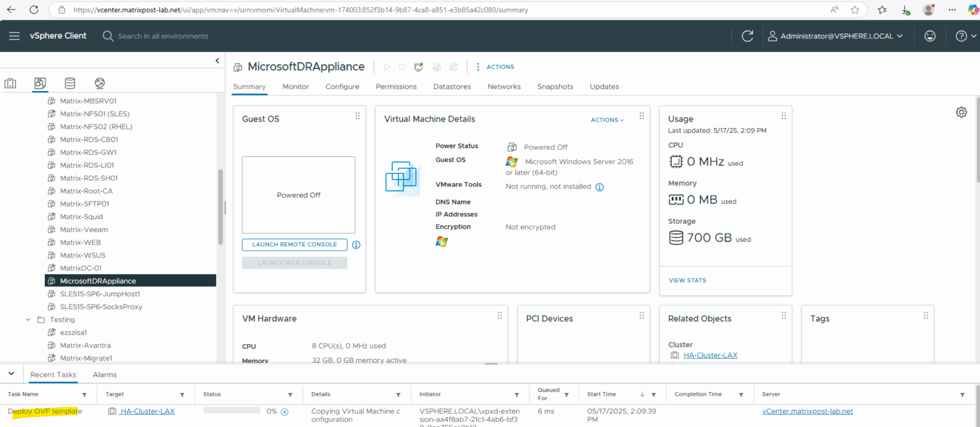Open the dashboard settings gear on Summary page

[x=961, y=112]
